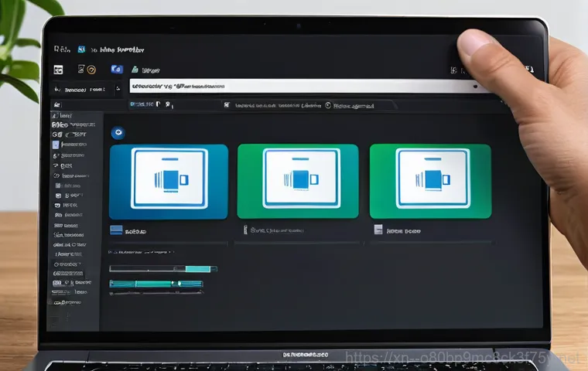Image resolution: width=588 pixels, height=371 pixels.
Task: Click the gray icon below rightmost green card
Action: click(x=378, y=230)
